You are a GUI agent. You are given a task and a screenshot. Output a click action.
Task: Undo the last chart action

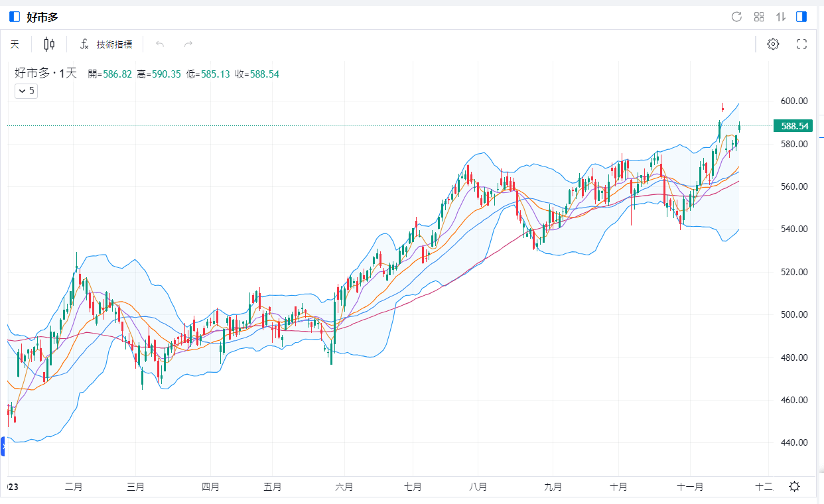pyautogui.click(x=159, y=44)
